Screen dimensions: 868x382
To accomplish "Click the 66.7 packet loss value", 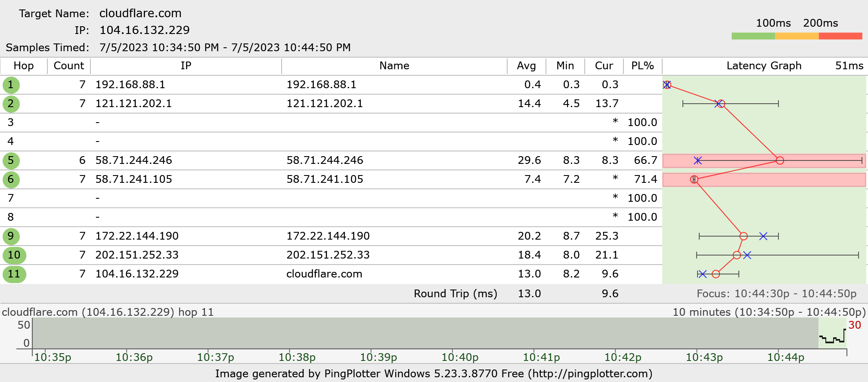I will [645, 160].
